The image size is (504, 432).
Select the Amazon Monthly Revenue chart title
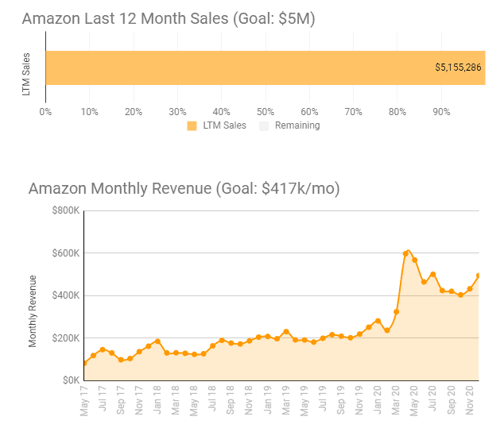coord(184,188)
